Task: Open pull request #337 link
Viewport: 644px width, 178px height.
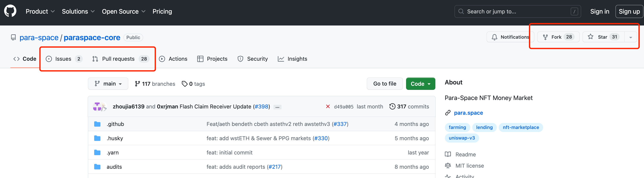Action: tap(340, 124)
